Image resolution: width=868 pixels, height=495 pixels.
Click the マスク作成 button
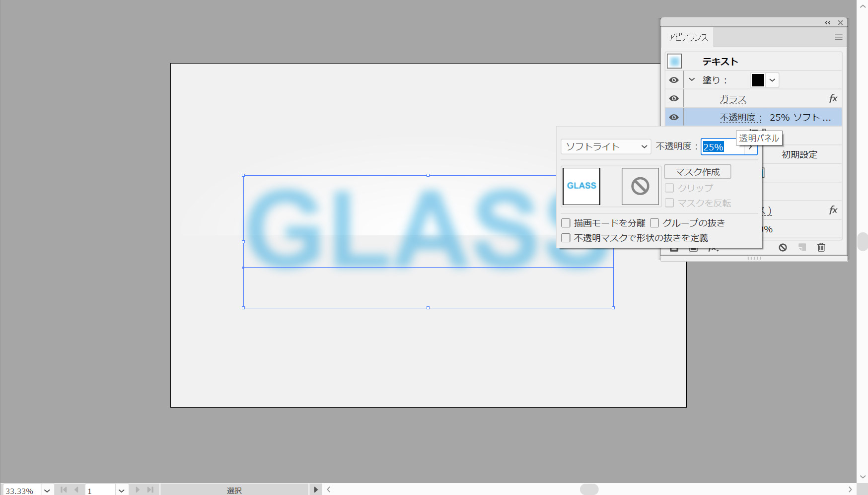pyautogui.click(x=697, y=172)
